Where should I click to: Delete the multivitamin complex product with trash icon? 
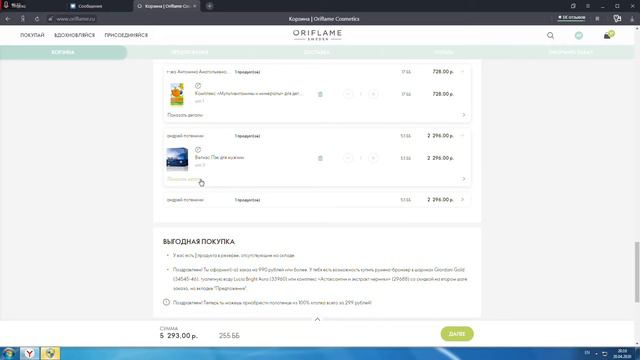click(320, 94)
